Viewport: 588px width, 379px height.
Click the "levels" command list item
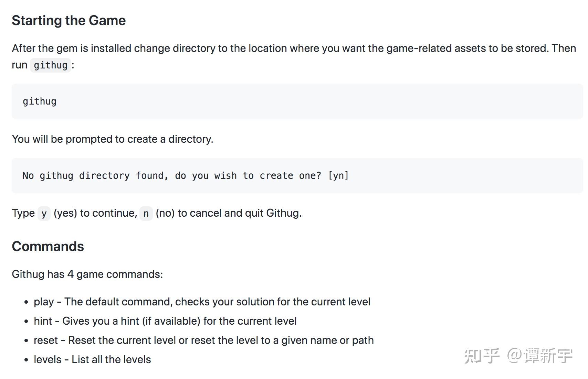click(92, 359)
